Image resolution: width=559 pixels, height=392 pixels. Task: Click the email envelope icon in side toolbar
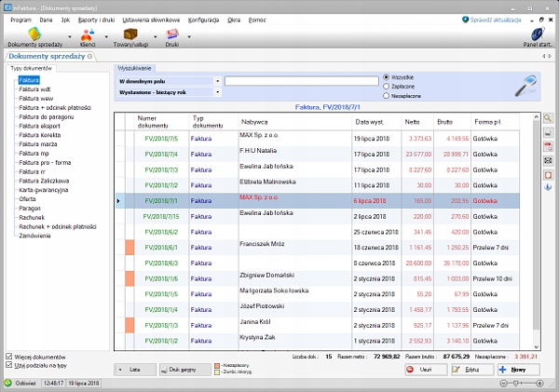pos(547,160)
